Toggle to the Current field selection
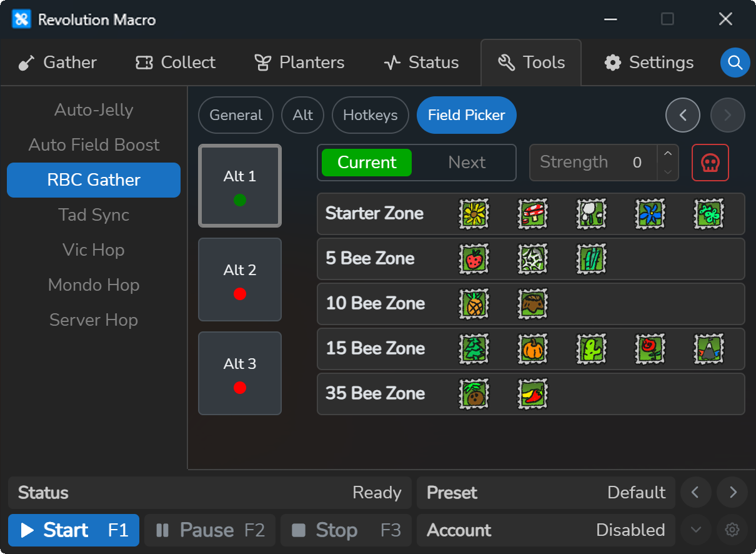Image resolution: width=756 pixels, height=554 pixels. coord(367,163)
